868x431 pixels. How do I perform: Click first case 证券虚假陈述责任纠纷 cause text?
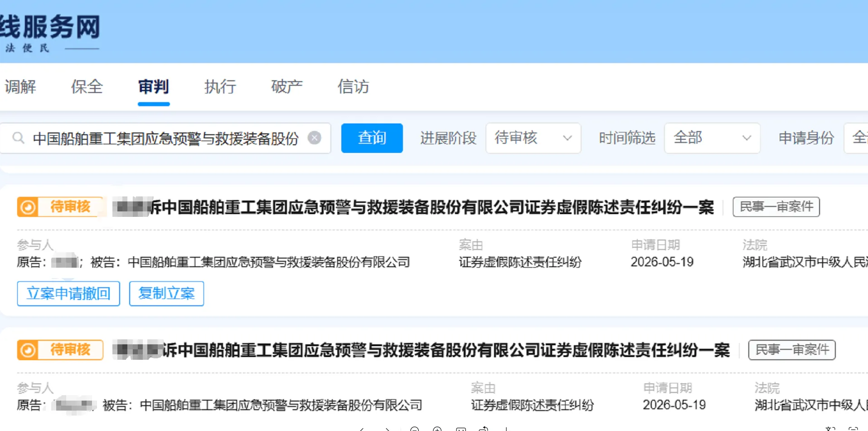click(520, 262)
